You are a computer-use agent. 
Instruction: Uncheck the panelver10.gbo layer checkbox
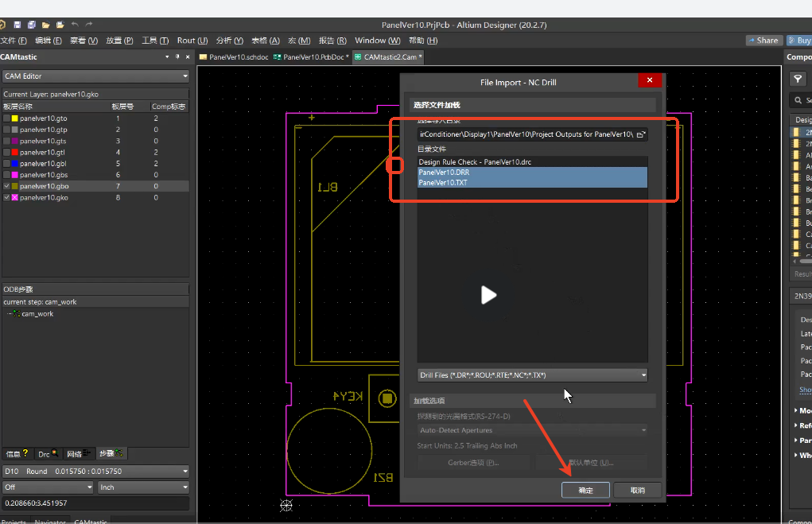point(6,186)
